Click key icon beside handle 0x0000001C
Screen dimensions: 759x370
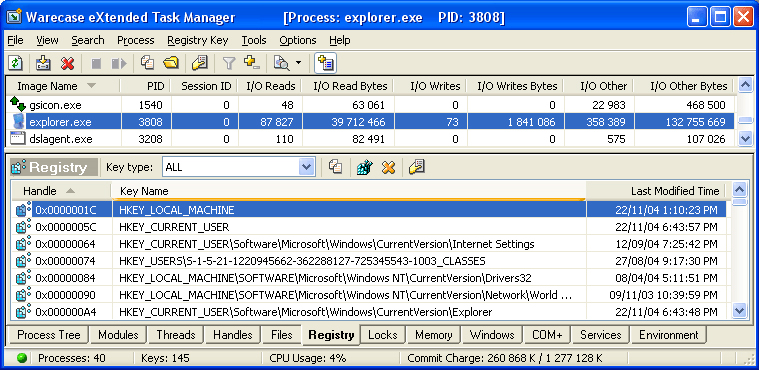(x=23, y=209)
